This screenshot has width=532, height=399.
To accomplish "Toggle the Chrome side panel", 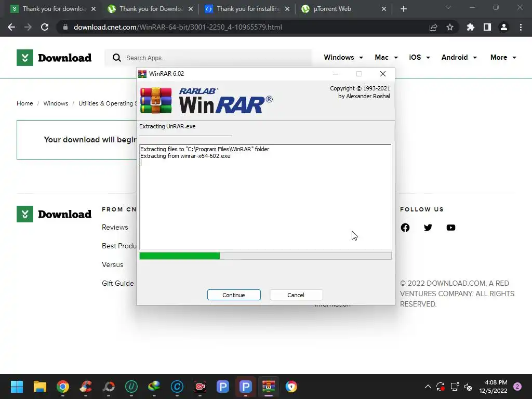I will pyautogui.click(x=487, y=27).
